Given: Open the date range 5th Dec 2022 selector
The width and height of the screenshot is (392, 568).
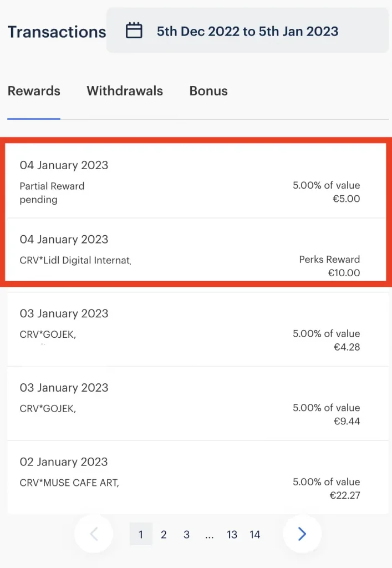Looking at the screenshot, I should [x=247, y=31].
